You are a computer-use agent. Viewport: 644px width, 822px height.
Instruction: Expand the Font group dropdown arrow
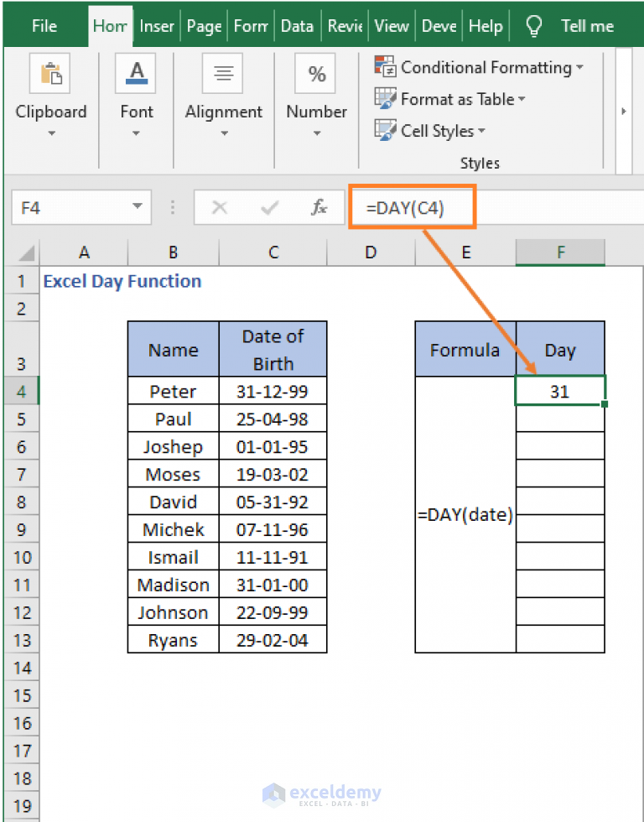tap(136, 133)
